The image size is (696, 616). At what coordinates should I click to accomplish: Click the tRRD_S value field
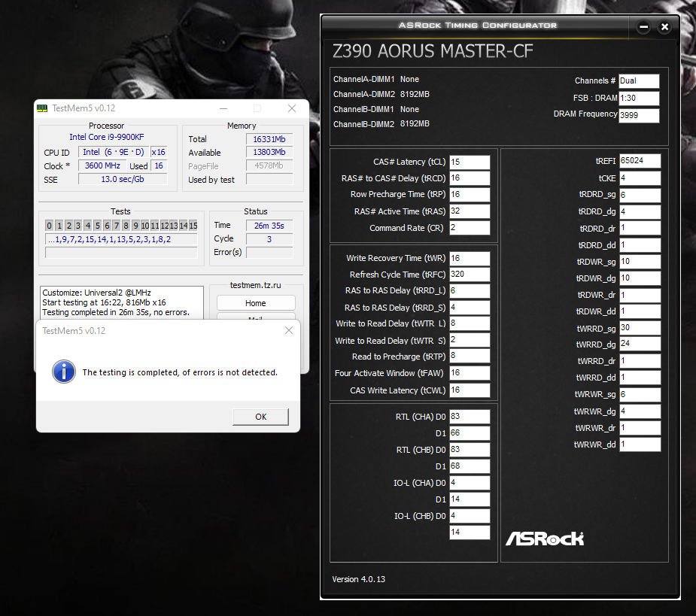(470, 307)
